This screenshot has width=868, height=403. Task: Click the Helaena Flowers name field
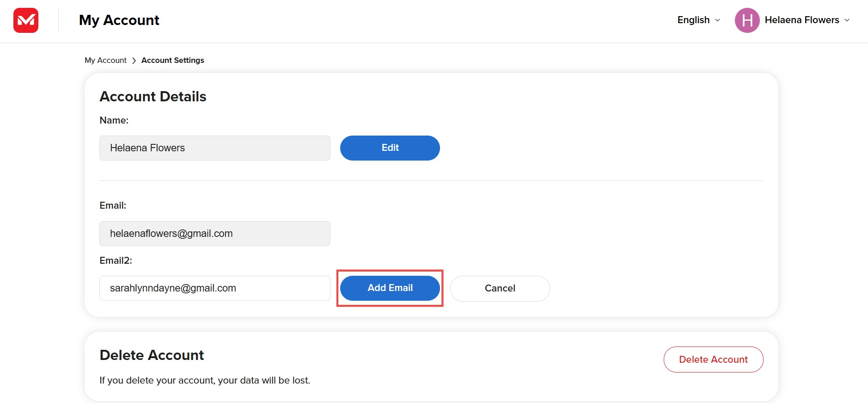coord(214,148)
